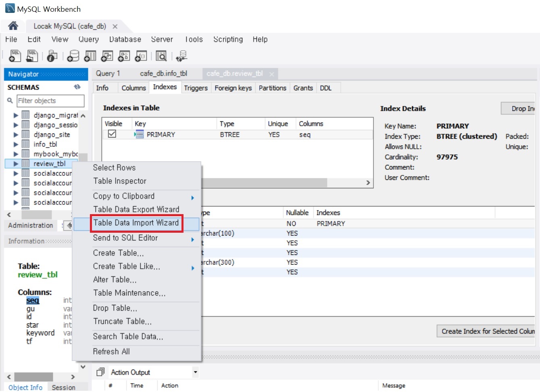The height and width of the screenshot is (392, 540).
Task: Click in the Filter objects field
Action: (50, 101)
